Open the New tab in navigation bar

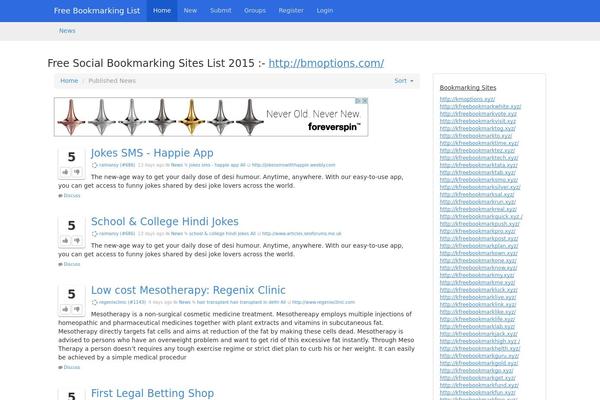pyautogui.click(x=190, y=11)
